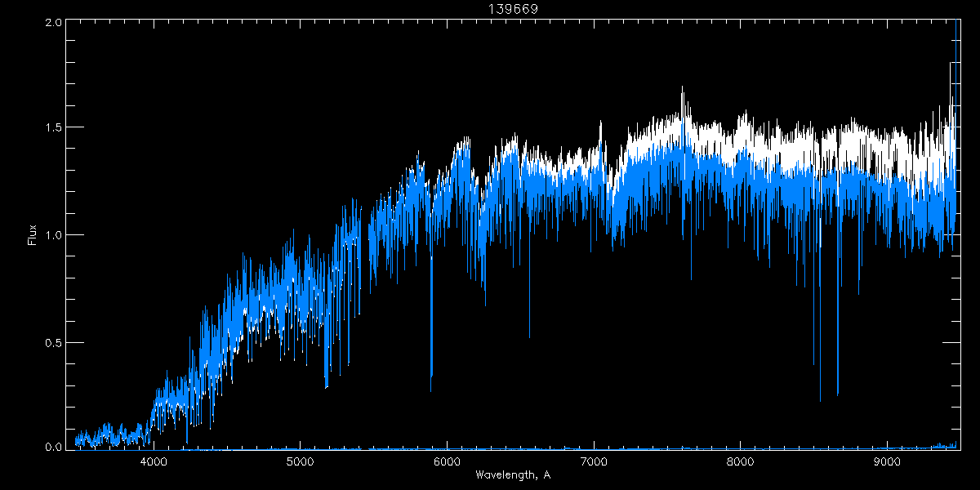The height and width of the screenshot is (490, 980).
Task: Click the 0.0 flux tick label
Action: pyautogui.click(x=52, y=446)
